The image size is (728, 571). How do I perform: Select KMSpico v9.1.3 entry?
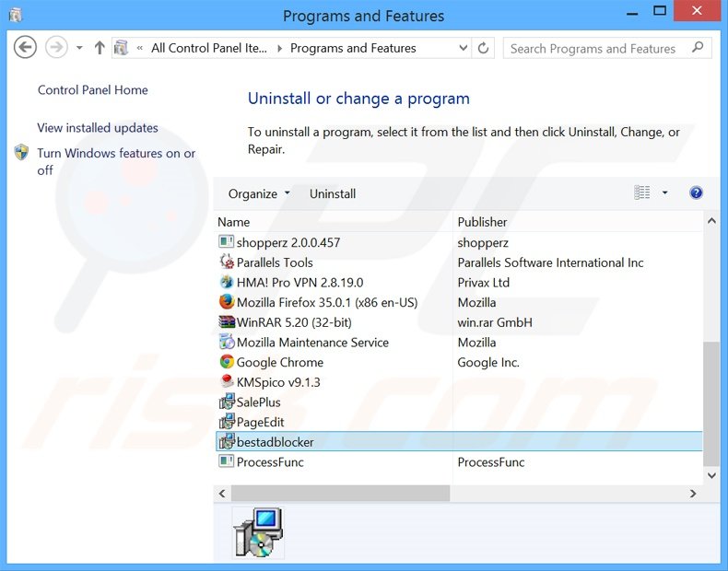(459, 382)
